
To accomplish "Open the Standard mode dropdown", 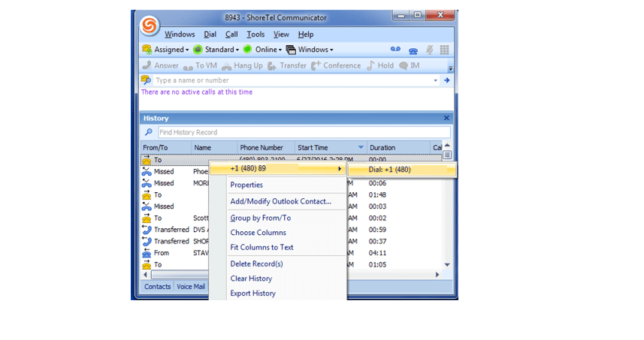I will (x=216, y=50).
